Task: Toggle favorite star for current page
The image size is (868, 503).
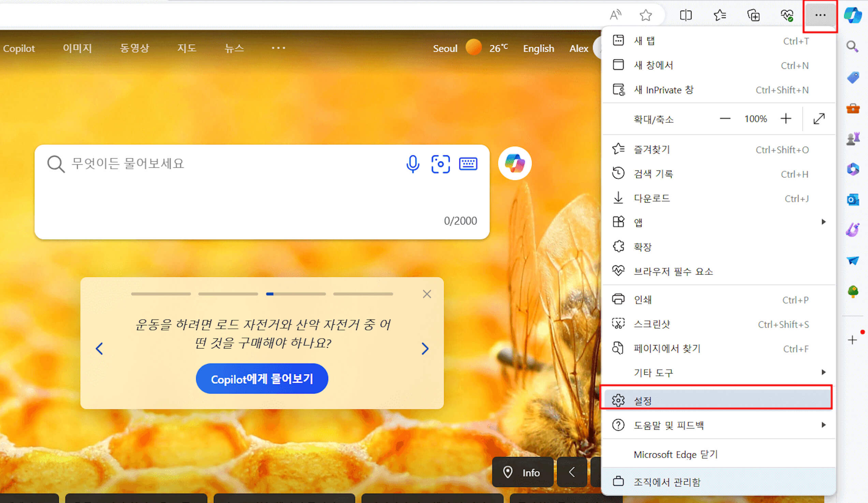Action: [646, 15]
